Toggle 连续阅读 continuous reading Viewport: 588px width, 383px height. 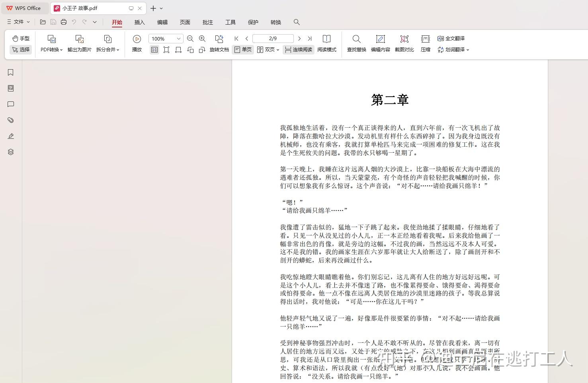tap(298, 50)
